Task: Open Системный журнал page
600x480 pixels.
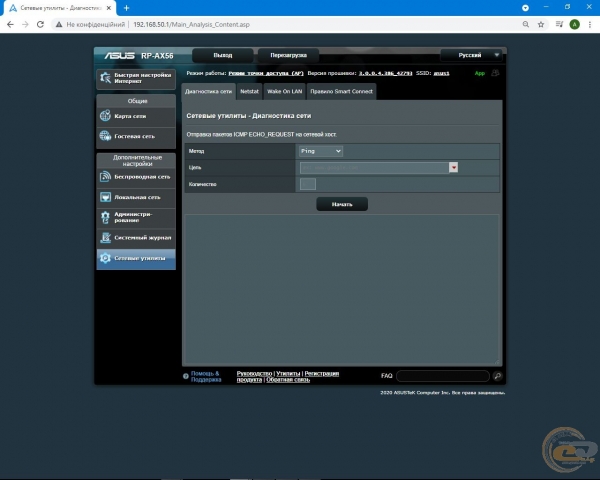Action: tap(136, 238)
